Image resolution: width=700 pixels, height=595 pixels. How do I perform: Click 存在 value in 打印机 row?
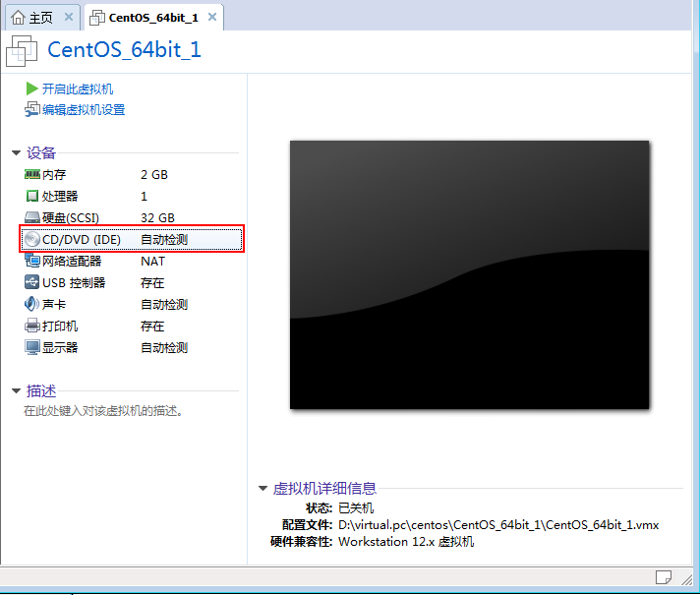152,327
